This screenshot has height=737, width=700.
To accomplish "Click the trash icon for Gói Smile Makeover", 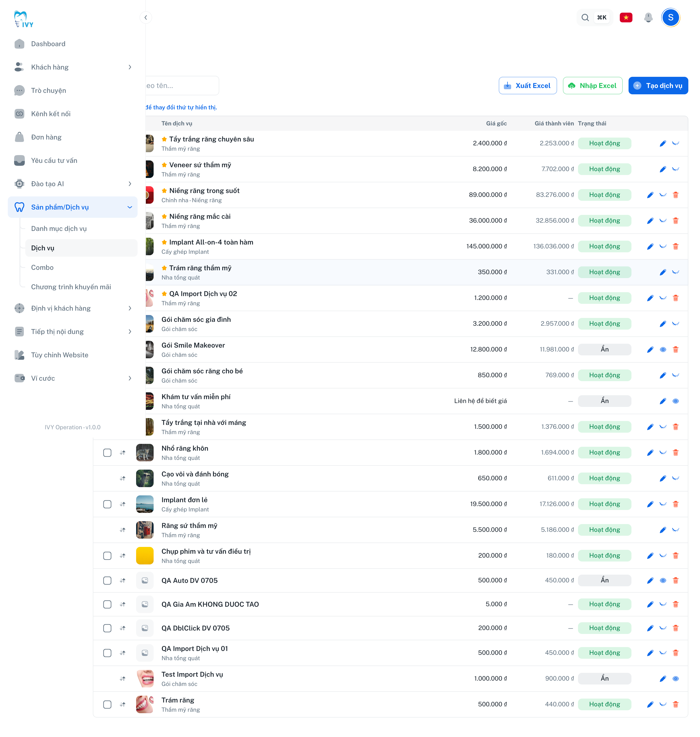I will (675, 349).
